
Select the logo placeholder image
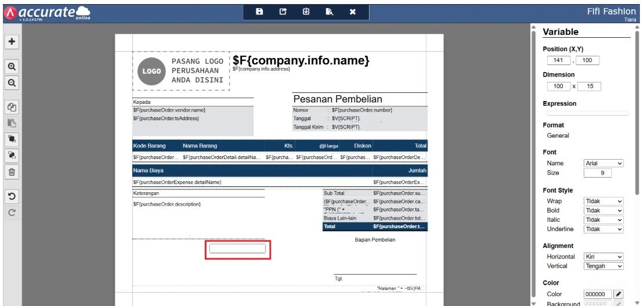coord(181,71)
